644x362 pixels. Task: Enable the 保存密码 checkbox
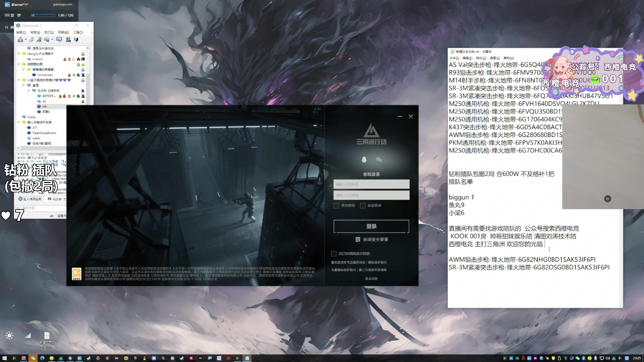pyautogui.click(x=336, y=206)
